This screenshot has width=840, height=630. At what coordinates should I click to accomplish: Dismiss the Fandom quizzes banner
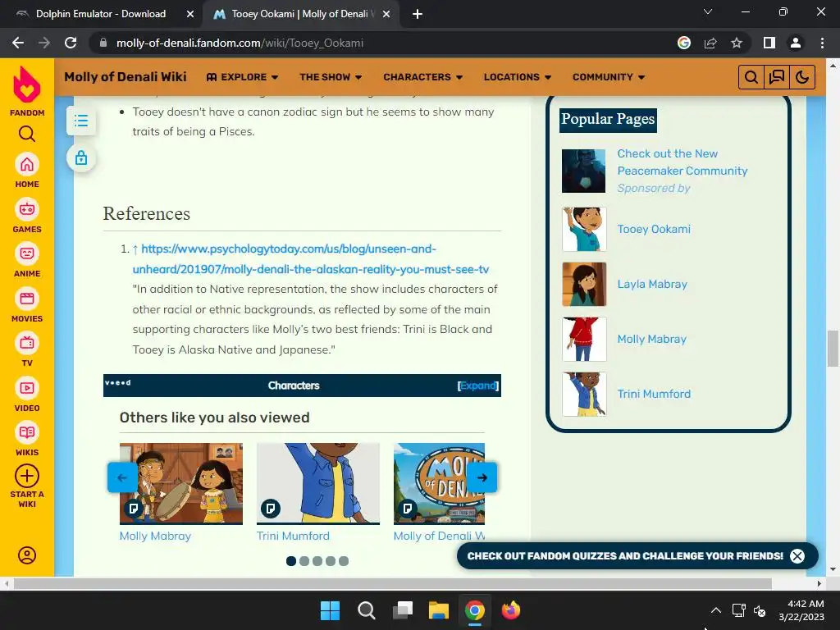[x=797, y=556]
